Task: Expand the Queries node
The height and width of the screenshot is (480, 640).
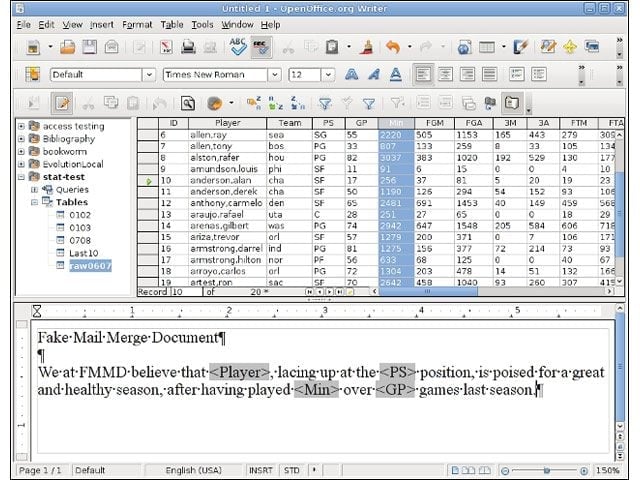Action: pyautogui.click(x=34, y=190)
